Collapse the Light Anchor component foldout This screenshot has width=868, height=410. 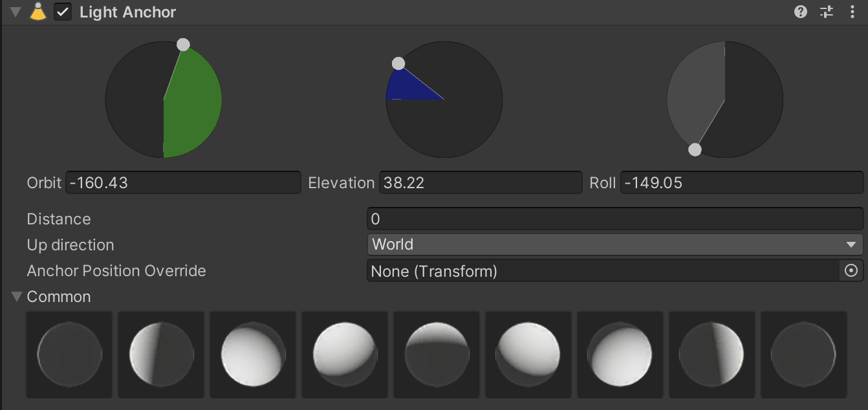point(16,12)
